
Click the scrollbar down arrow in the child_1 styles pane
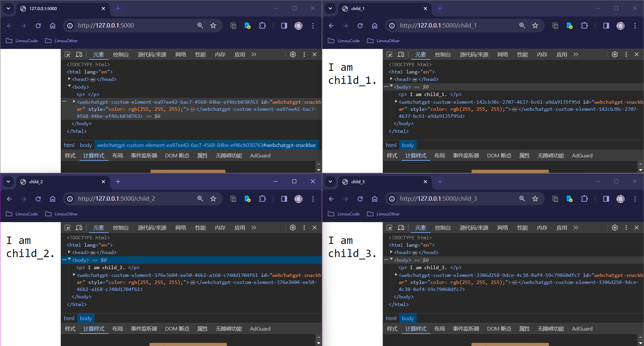click(x=640, y=170)
